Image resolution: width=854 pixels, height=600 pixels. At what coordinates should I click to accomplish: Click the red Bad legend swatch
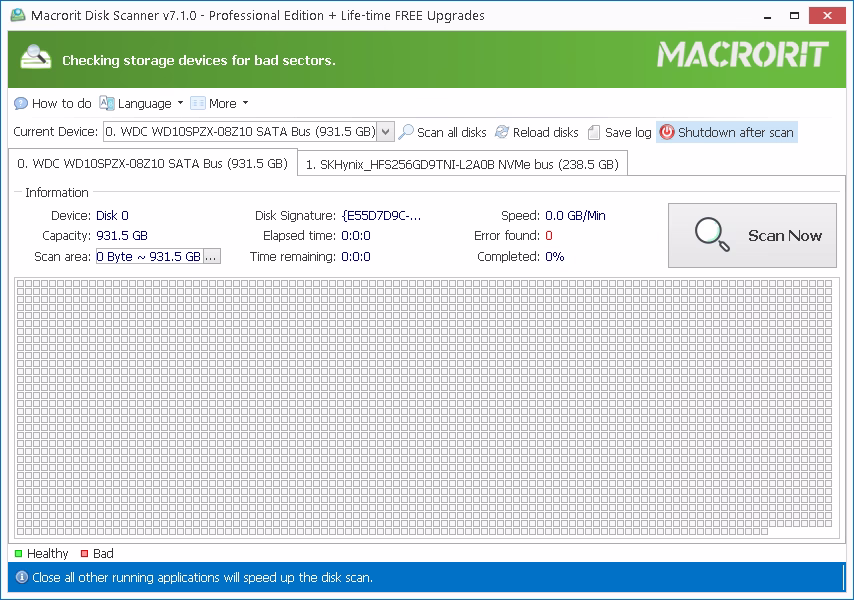pos(84,554)
